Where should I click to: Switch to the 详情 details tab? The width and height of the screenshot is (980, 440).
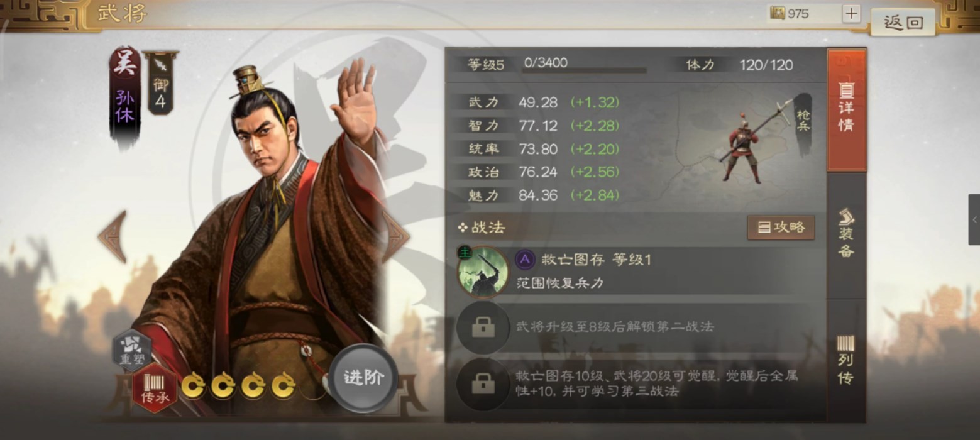tap(846, 111)
